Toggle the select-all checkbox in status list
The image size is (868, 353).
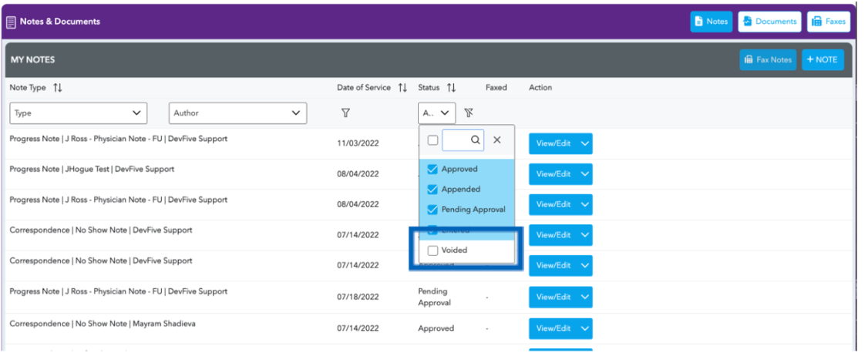click(433, 140)
